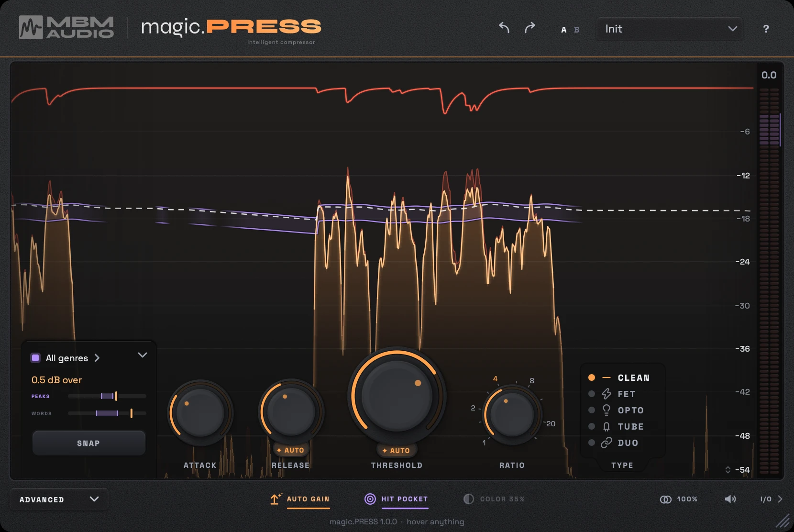Image resolution: width=794 pixels, height=532 pixels.
Task: Click the speaker volume icon
Action: click(x=730, y=499)
